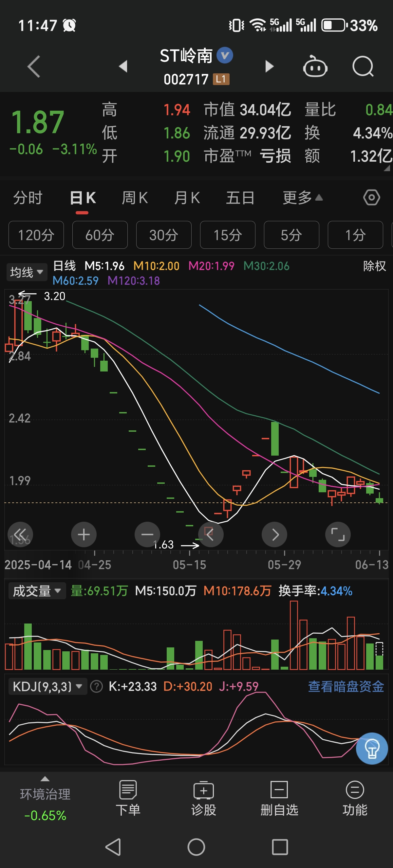The height and width of the screenshot is (868, 393).
Task: Tap 换手率 4.34% in volume header
Action: point(315,591)
